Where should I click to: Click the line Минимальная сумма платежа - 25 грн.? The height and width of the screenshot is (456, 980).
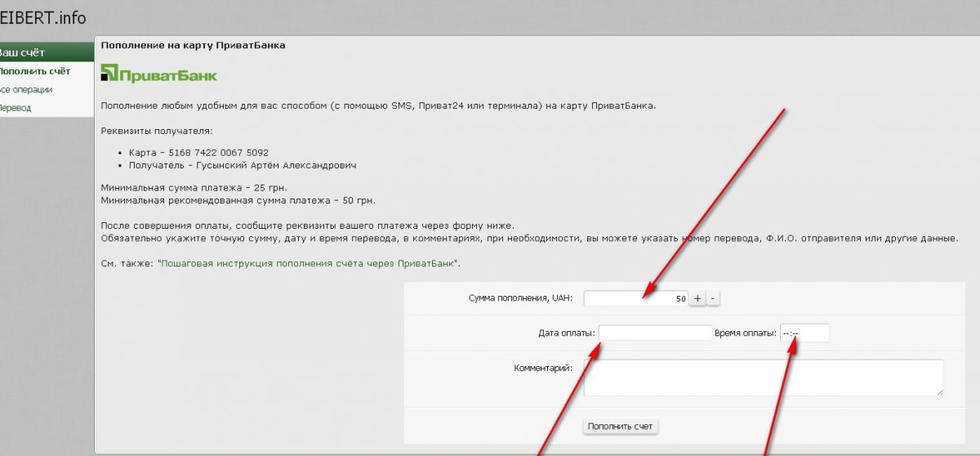pyautogui.click(x=194, y=188)
